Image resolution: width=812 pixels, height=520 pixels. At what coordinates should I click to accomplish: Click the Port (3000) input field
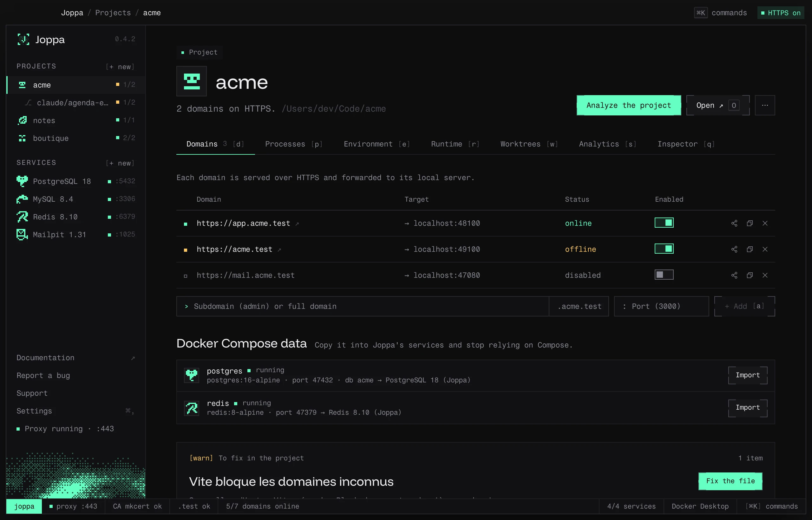click(661, 306)
